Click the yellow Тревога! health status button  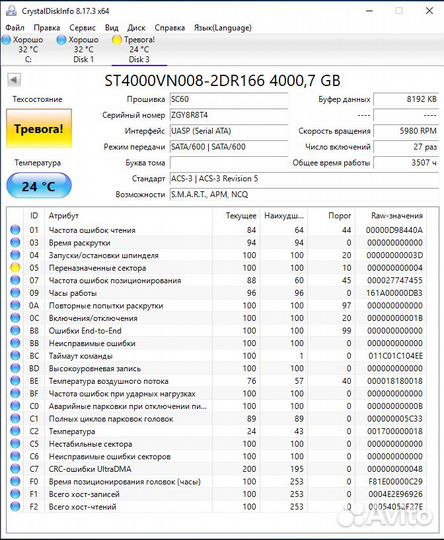click(x=39, y=129)
